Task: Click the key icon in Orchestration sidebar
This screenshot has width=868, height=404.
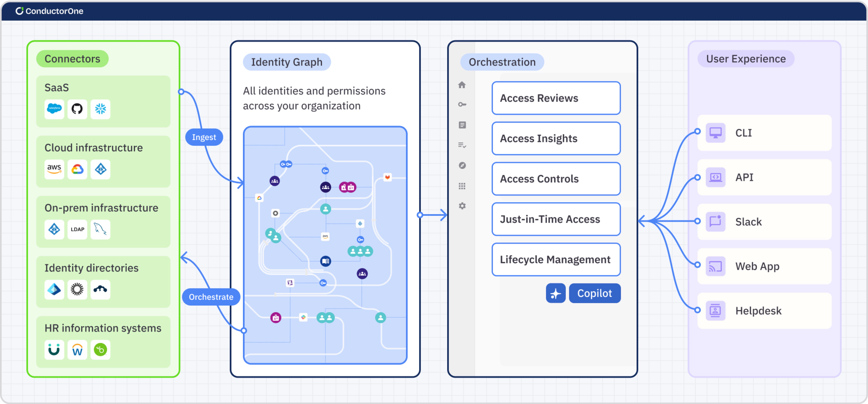Action: click(x=462, y=104)
